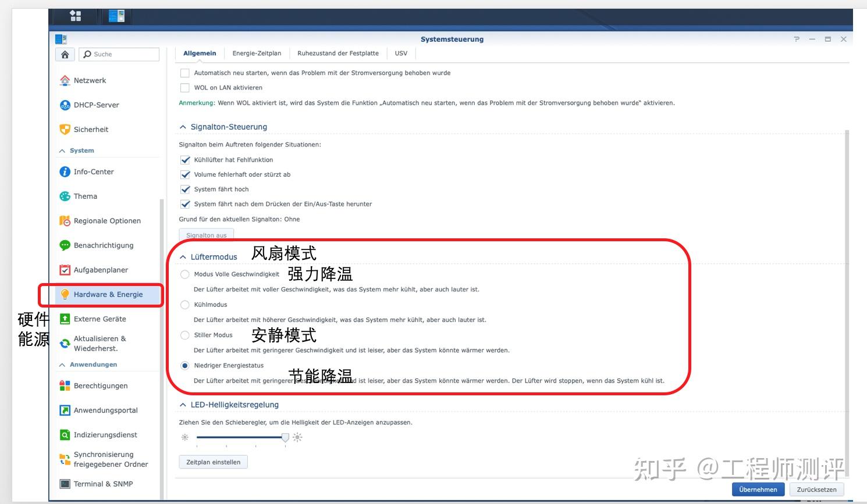The image size is (867, 504).
Task: Collapse the Lüftermodus section
Action: coord(182,256)
